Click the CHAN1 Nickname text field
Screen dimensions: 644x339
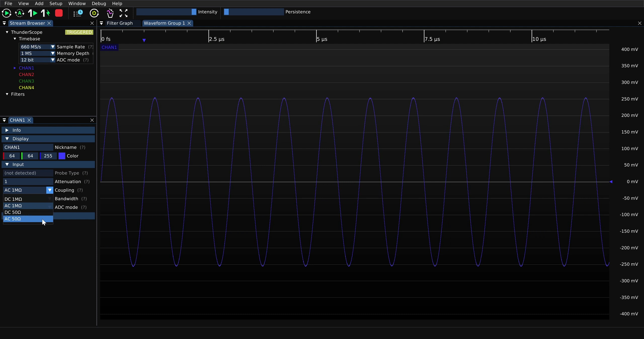click(x=28, y=147)
